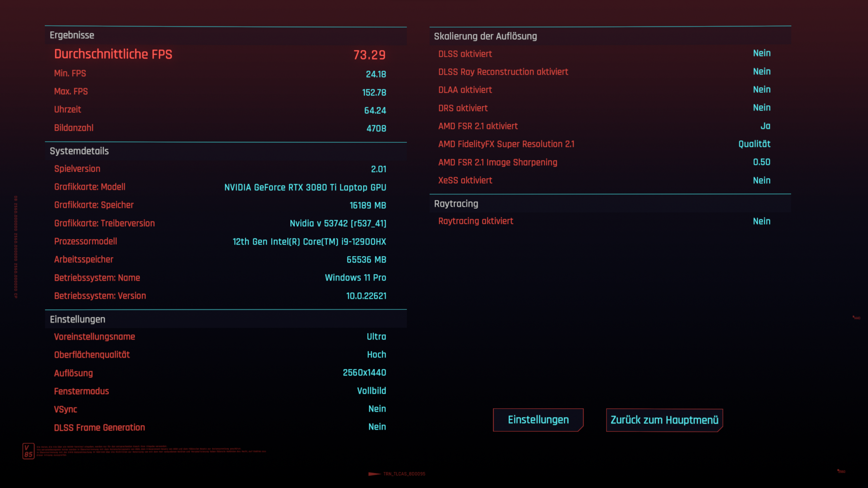Image resolution: width=868 pixels, height=488 pixels.
Task: Click the Einstellungen section header on left
Action: click(x=78, y=319)
